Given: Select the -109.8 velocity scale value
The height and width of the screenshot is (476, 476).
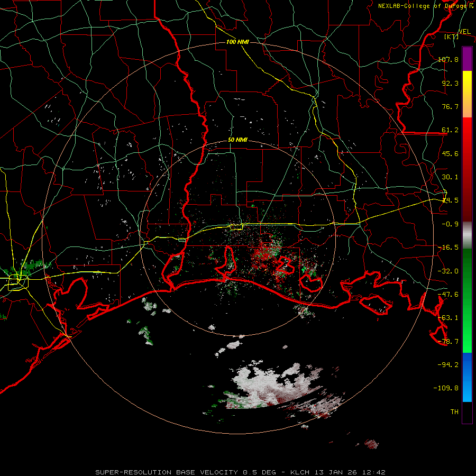Looking at the screenshot, I should pos(446,388).
